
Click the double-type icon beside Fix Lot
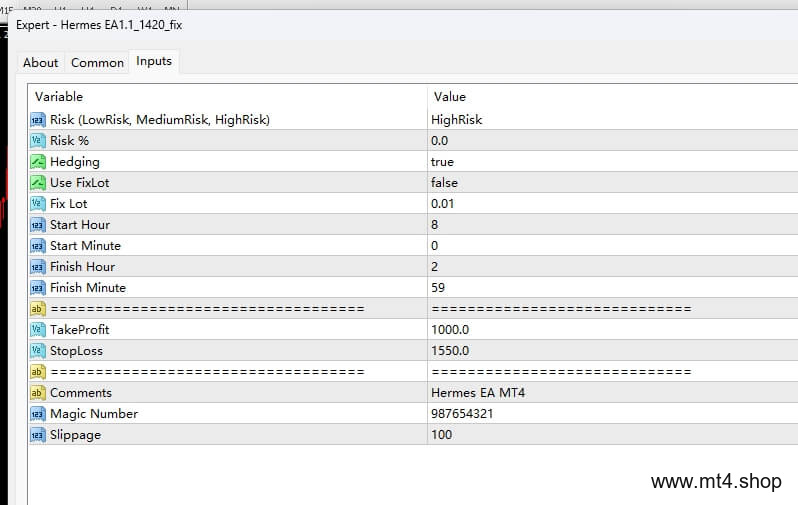point(38,204)
